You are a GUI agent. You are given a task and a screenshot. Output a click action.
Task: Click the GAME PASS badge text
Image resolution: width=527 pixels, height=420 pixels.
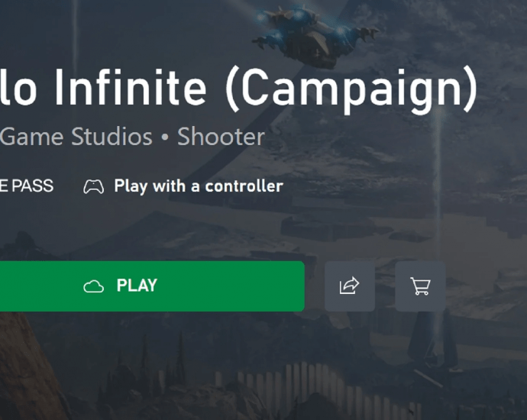coord(27,186)
